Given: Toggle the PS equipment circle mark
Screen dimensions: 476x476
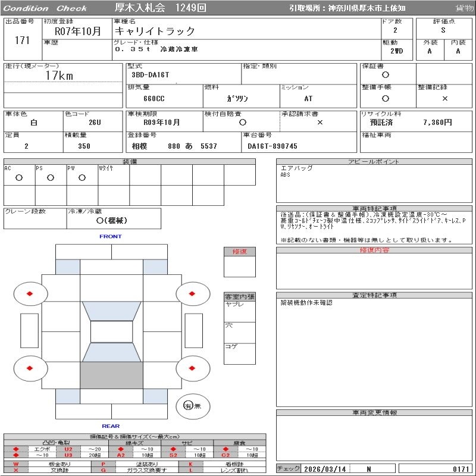Looking at the screenshot, I should click(x=51, y=178).
